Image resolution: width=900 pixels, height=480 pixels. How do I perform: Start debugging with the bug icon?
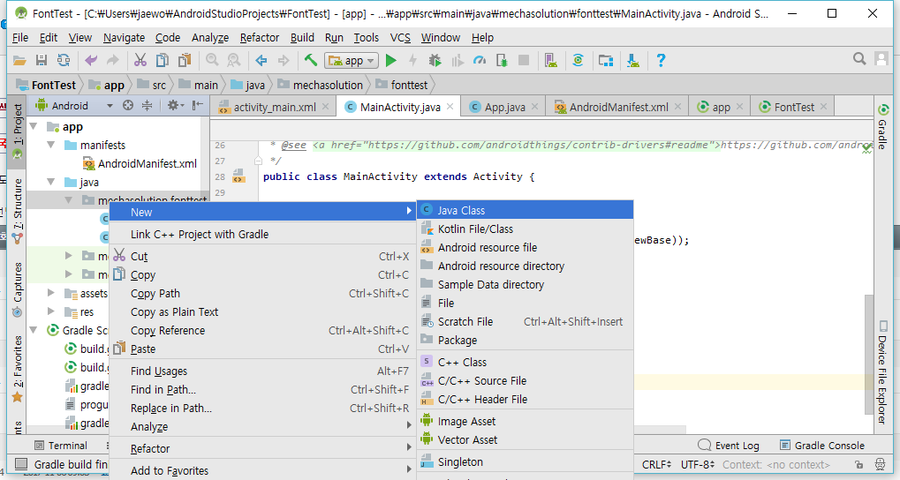tap(435, 60)
